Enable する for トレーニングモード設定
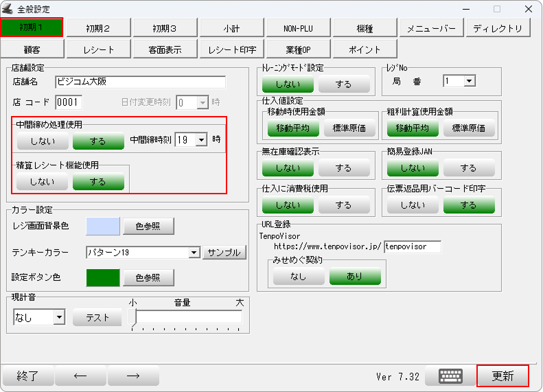The image size is (543, 392). click(344, 84)
